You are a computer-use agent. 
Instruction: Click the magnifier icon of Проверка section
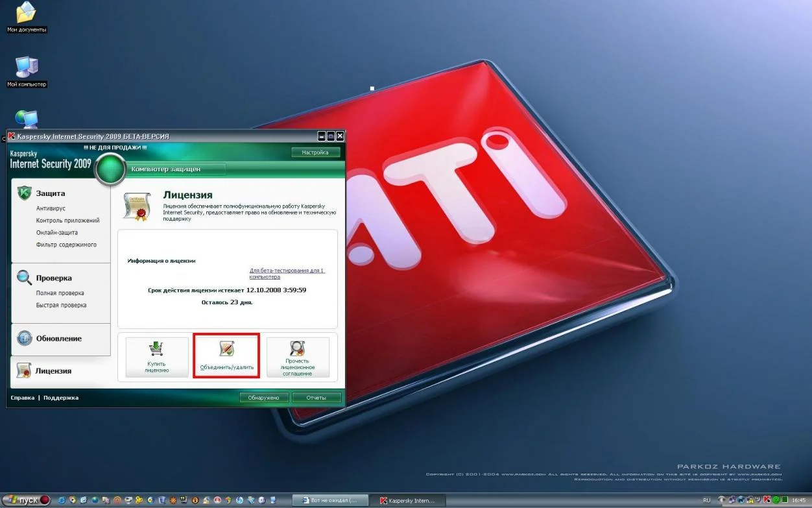(x=24, y=278)
